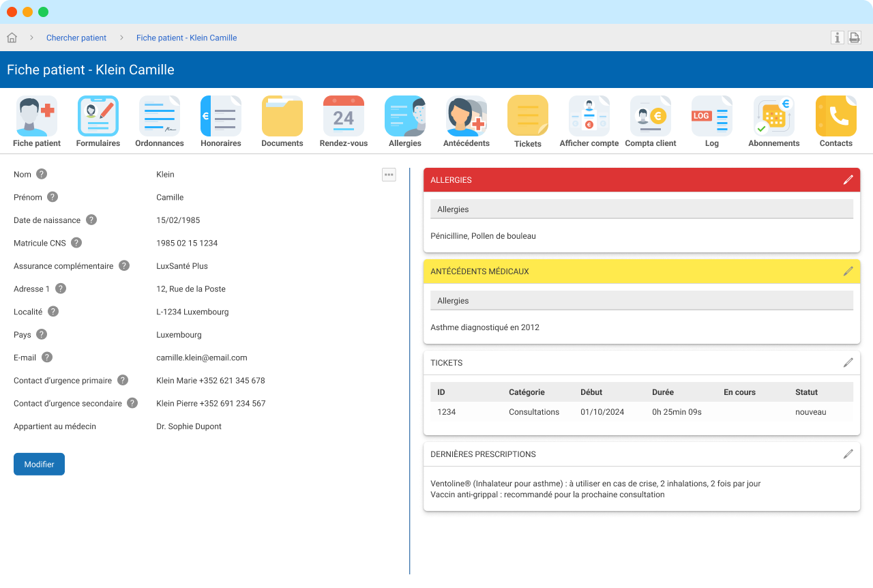Click help icon next to Matricule CNS
The width and height of the screenshot is (873, 588).
[76, 243]
